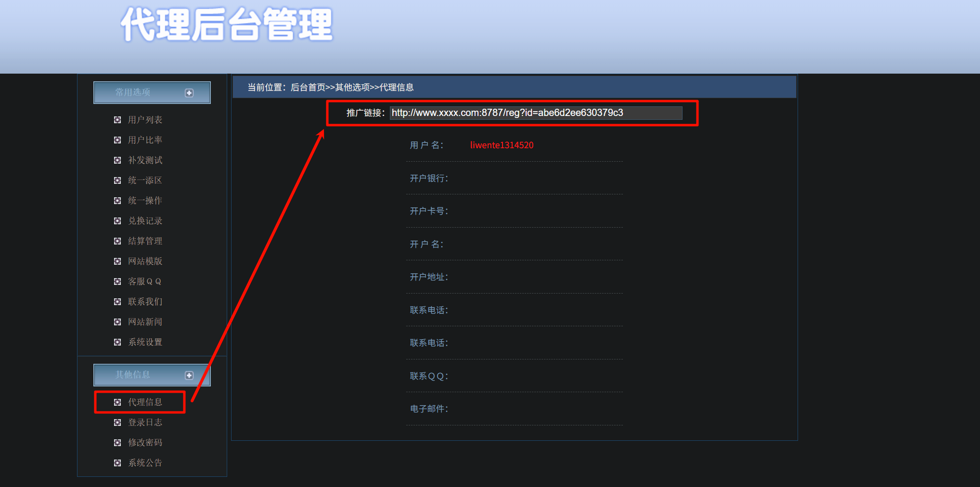
Task: Click the icon beside 兑换记录
Action: 117,221
